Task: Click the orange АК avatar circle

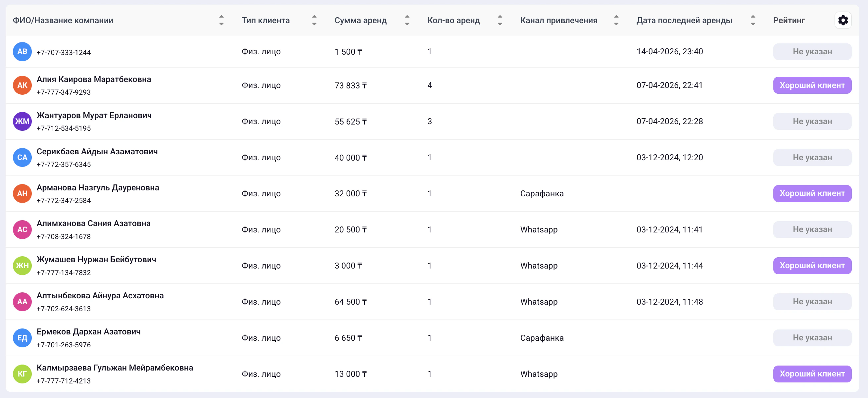Action: point(22,85)
